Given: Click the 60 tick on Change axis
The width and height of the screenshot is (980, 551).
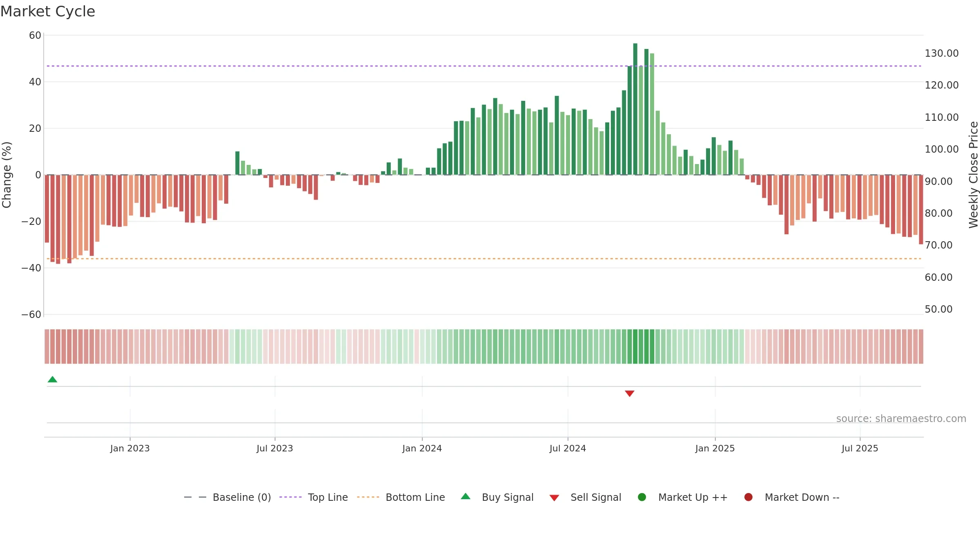Looking at the screenshot, I should [35, 36].
